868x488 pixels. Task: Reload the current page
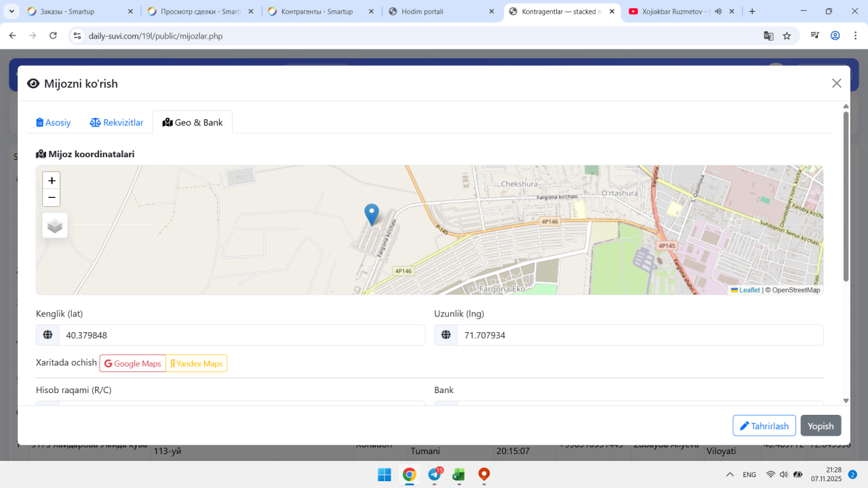coord(53,36)
